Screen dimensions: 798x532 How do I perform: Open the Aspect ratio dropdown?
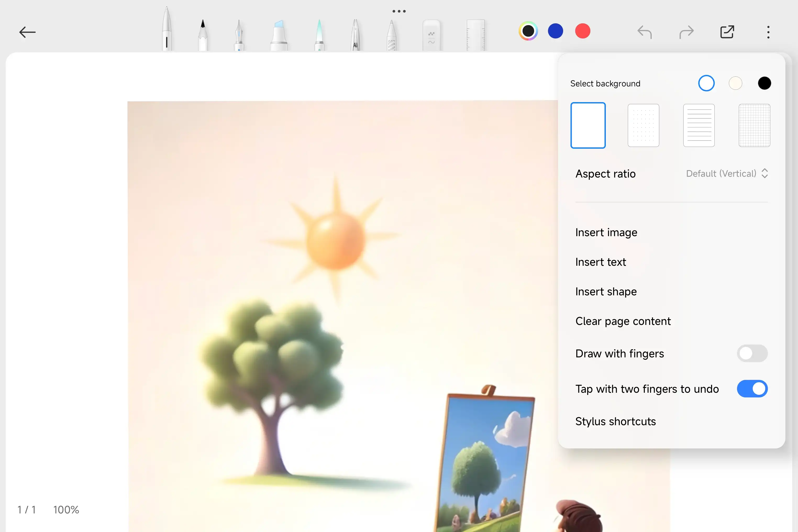(x=727, y=173)
